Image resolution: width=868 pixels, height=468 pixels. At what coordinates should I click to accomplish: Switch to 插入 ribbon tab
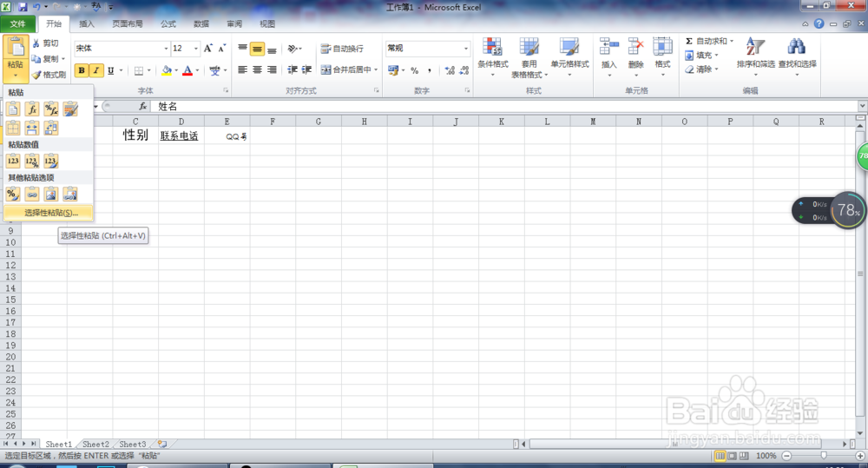(87, 23)
